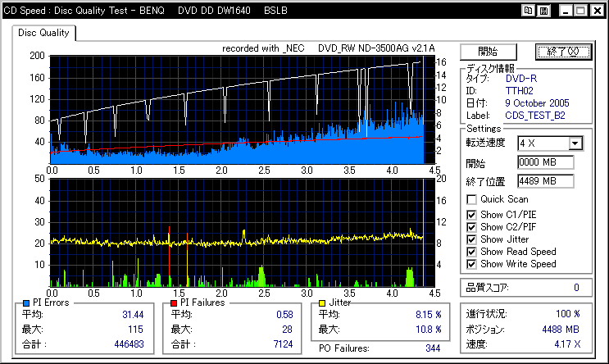609x364 pixels.
Task: Toggle Show Read Speed checkbox
Action: [471, 252]
